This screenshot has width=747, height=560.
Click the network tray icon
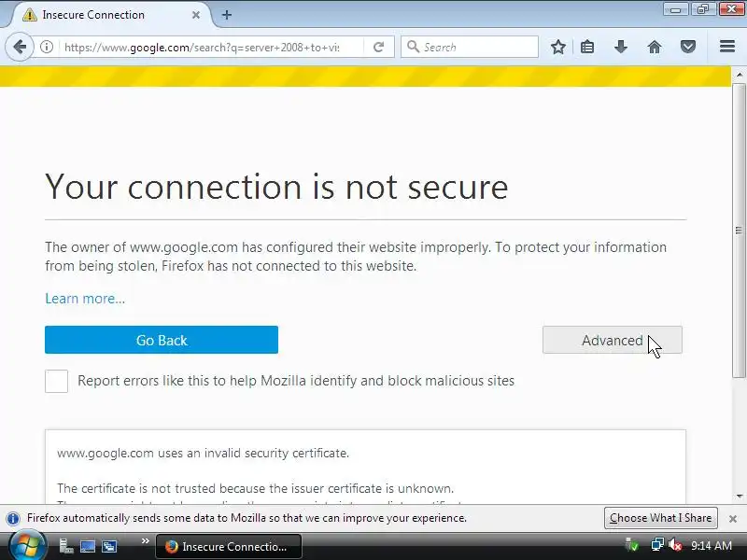pos(657,545)
